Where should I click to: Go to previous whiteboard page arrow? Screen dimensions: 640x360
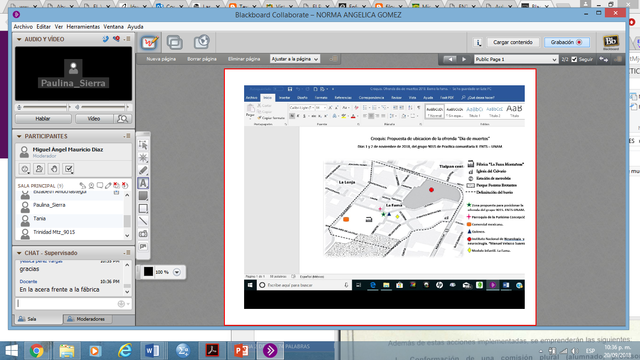click(x=450, y=59)
